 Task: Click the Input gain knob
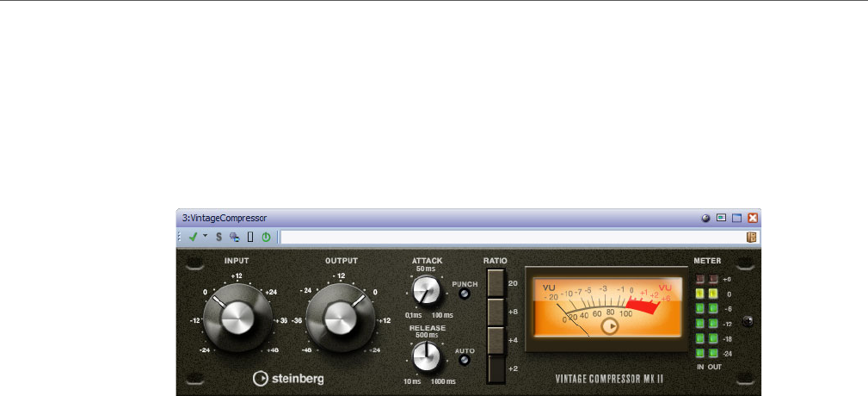point(237,319)
